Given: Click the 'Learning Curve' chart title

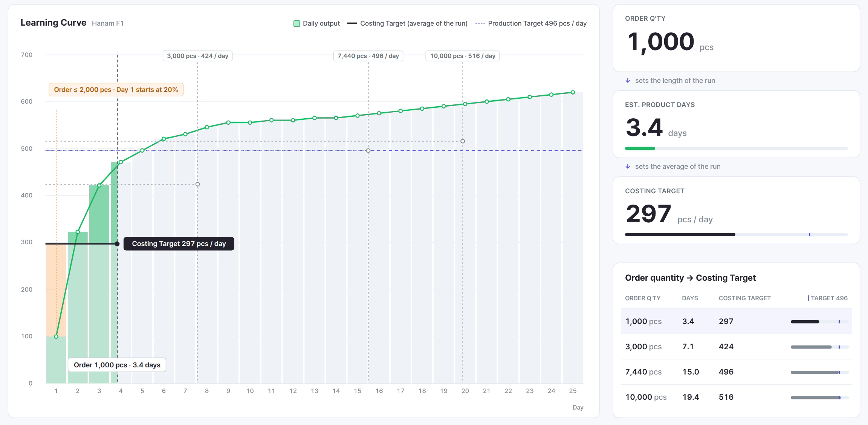Looking at the screenshot, I should click(53, 23).
